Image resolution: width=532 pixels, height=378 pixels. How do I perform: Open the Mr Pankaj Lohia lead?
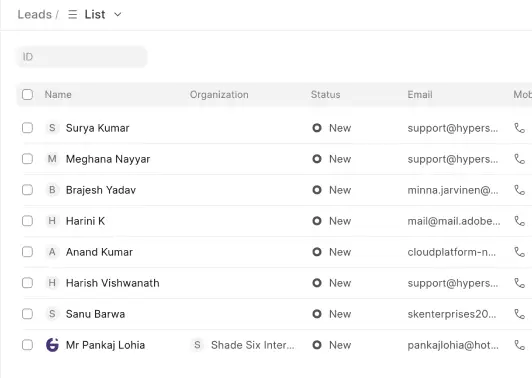(105, 345)
